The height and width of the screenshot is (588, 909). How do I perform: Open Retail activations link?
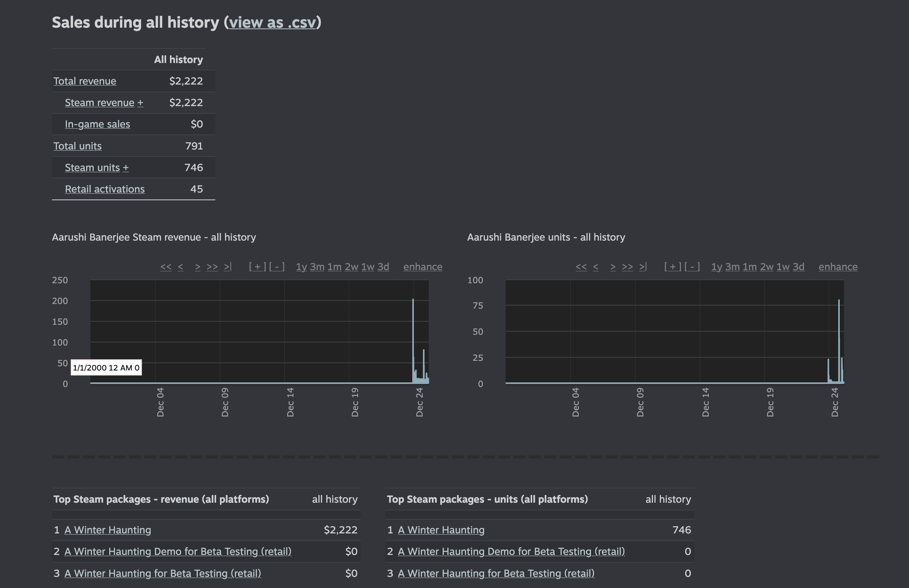pos(105,189)
